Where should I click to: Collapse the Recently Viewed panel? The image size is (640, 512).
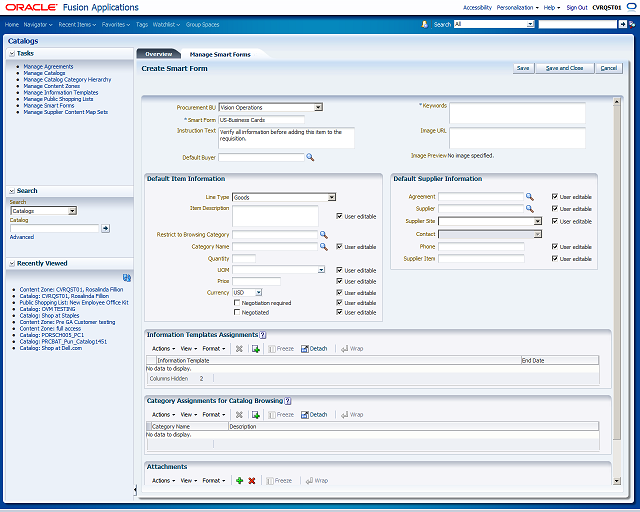click(12, 264)
